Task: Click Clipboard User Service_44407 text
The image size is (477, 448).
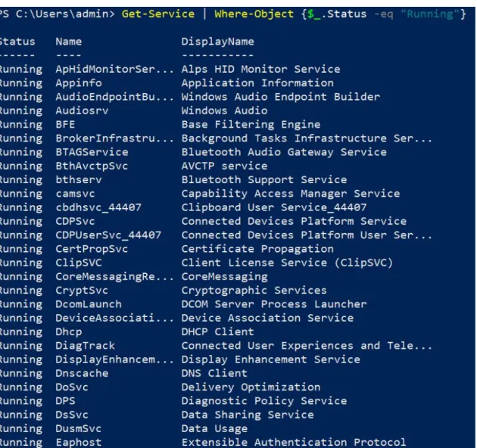Action: 274,207
